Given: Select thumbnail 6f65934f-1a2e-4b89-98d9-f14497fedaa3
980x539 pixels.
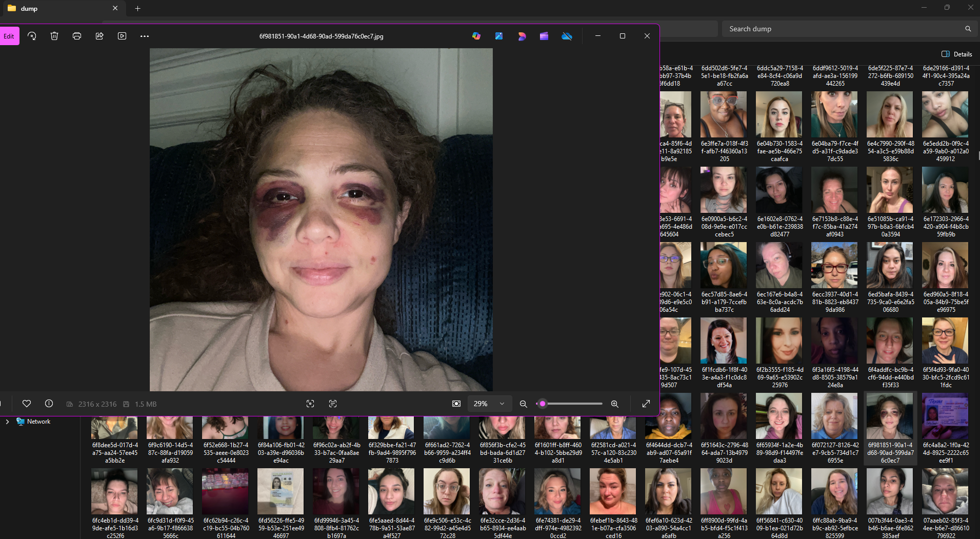Looking at the screenshot, I should click(779, 416).
